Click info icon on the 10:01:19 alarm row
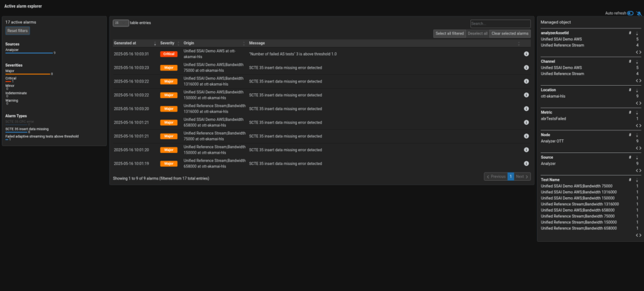Image resolution: width=644 pixels, height=291 pixels. [526, 163]
